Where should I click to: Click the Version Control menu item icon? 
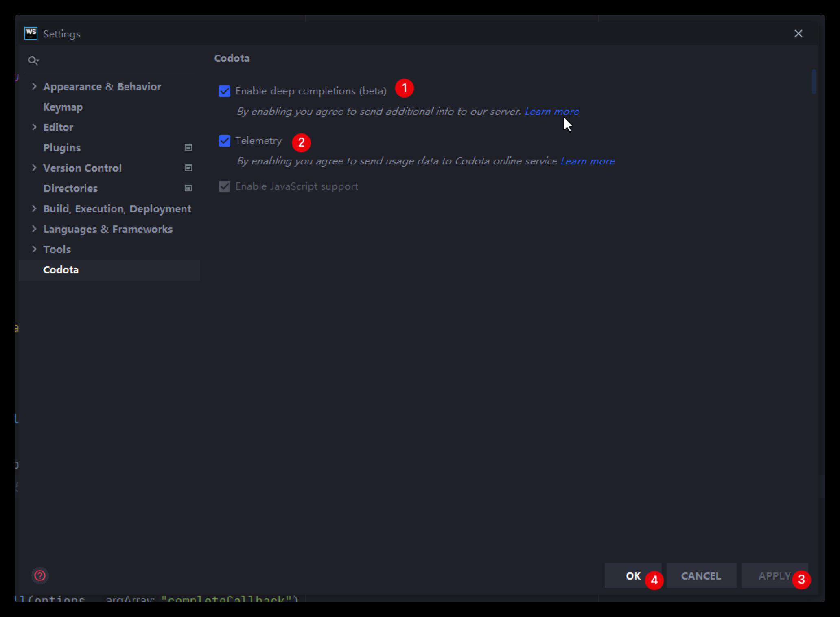189,168
